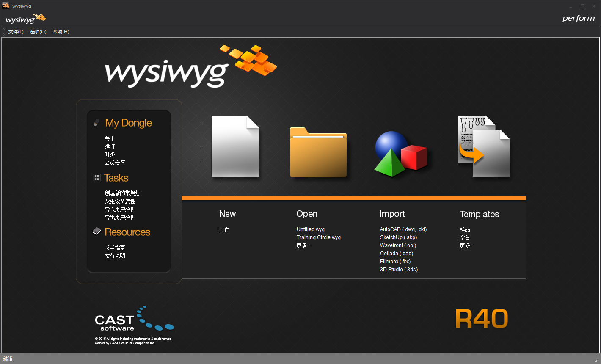Open the 选项(O) menu

click(38, 32)
